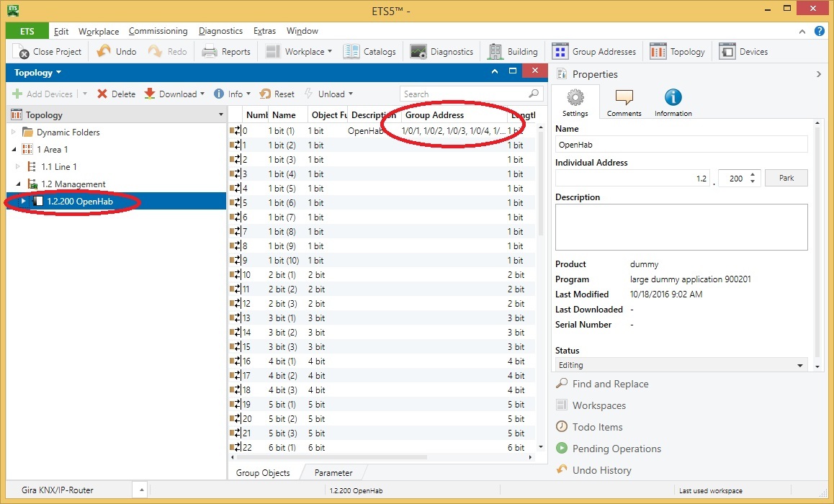Screen dimensions: 834x504
Task: Open the Download dropdown menu
Action: click(x=203, y=94)
